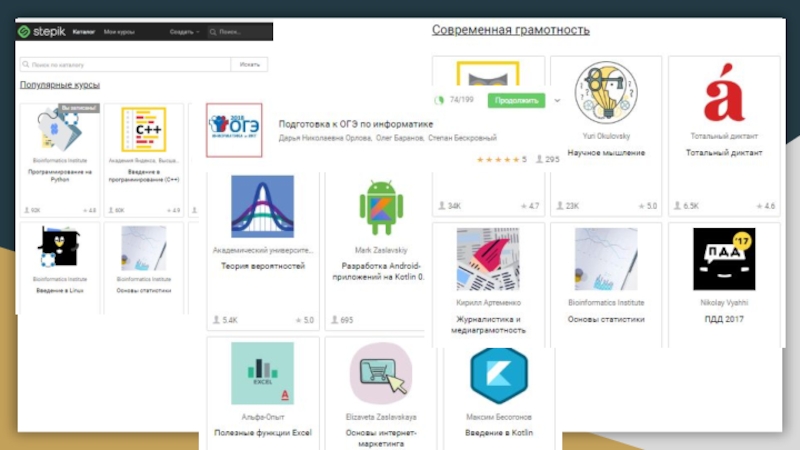The height and width of the screenshot is (450, 800).
Task: Open the Популярные курсы link
Action: pos(60,85)
